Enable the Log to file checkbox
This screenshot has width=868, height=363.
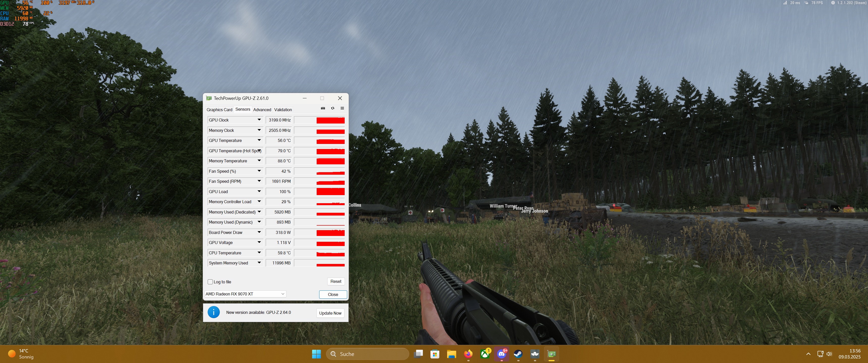pyautogui.click(x=210, y=282)
